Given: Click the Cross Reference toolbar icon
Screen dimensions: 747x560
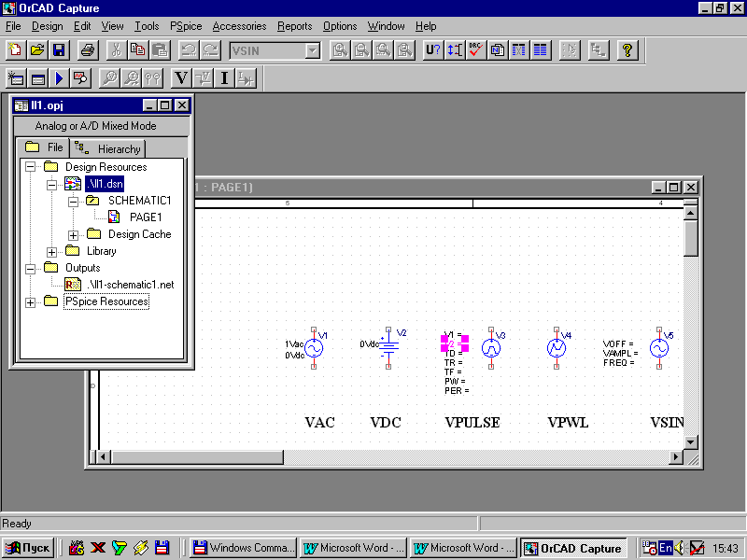Looking at the screenshot, I should (519, 50).
